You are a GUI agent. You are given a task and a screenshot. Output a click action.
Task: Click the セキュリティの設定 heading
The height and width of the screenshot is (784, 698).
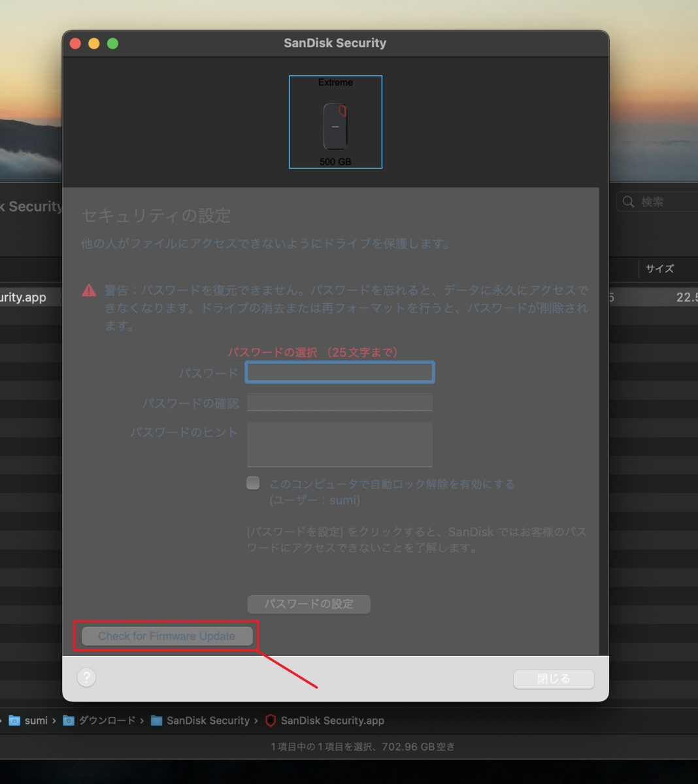click(x=156, y=216)
